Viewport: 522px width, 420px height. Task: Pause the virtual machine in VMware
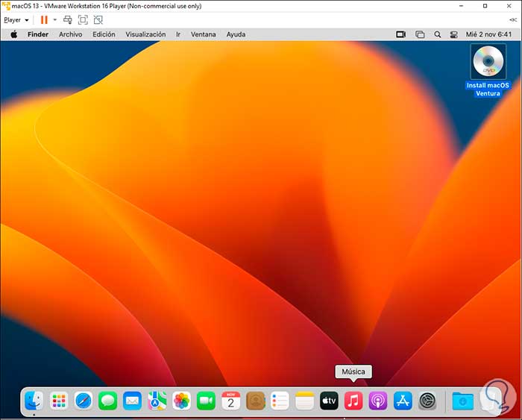44,20
